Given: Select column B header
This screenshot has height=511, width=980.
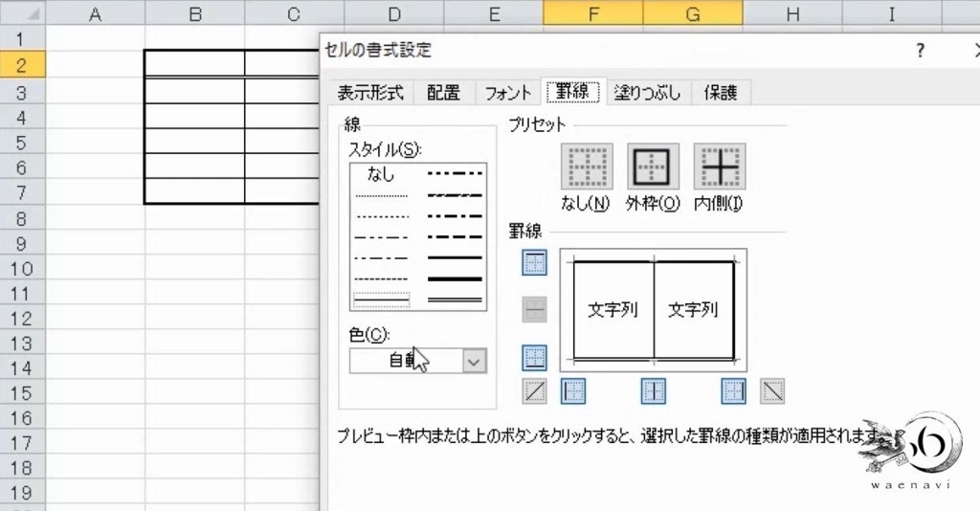Looking at the screenshot, I should pos(195,13).
